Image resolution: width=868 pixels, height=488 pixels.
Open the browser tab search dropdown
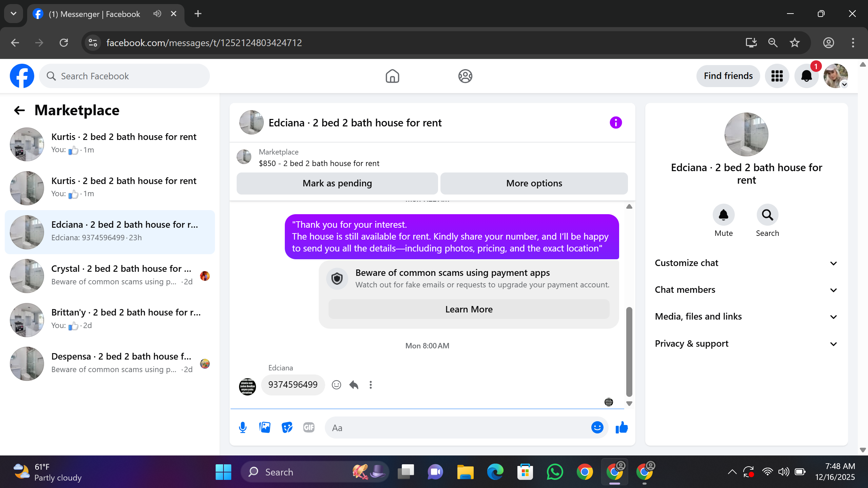[14, 14]
